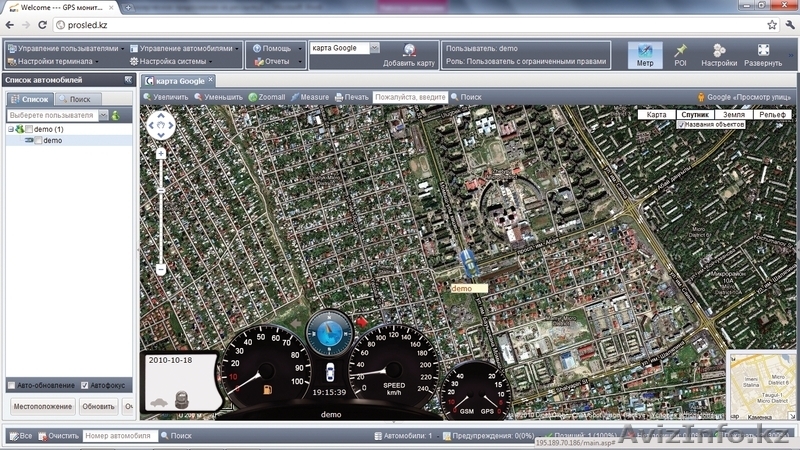Click the map zoom slider track

tap(161, 210)
